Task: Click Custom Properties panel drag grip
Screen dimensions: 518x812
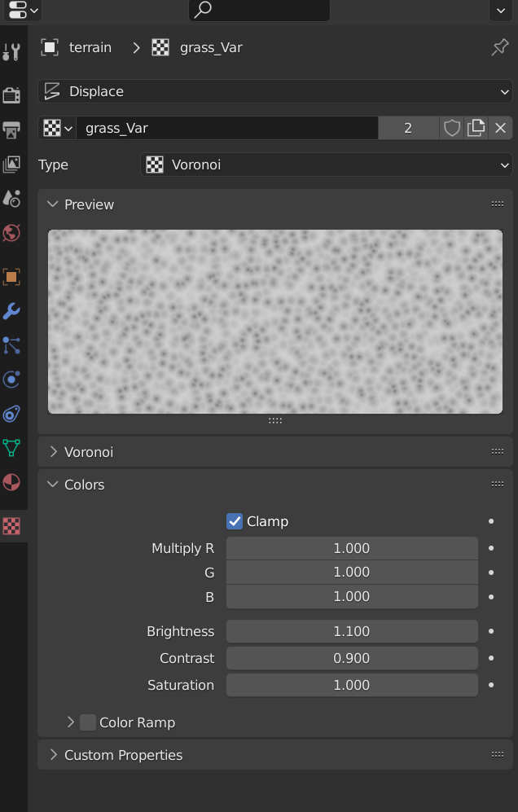Action: click(x=498, y=754)
